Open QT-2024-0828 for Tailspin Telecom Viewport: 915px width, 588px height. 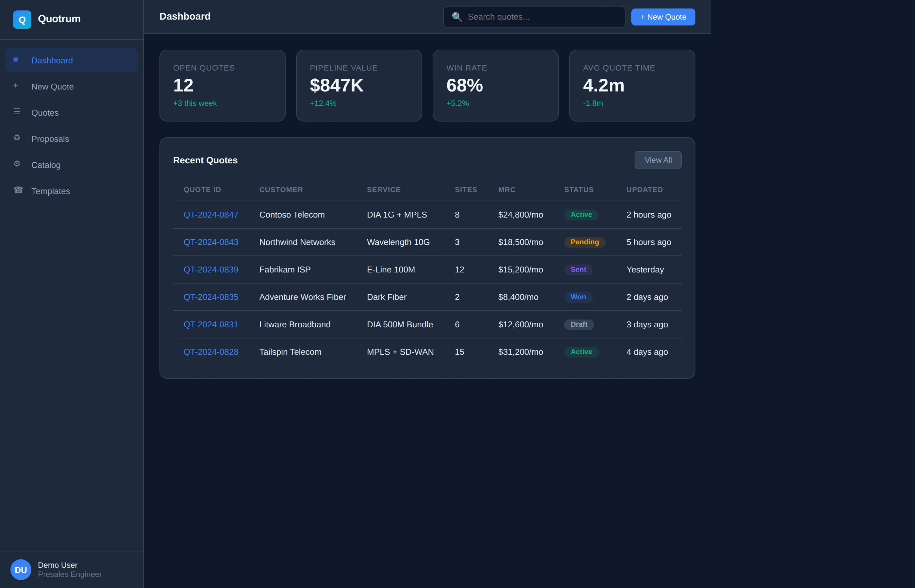[x=210, y=351]
